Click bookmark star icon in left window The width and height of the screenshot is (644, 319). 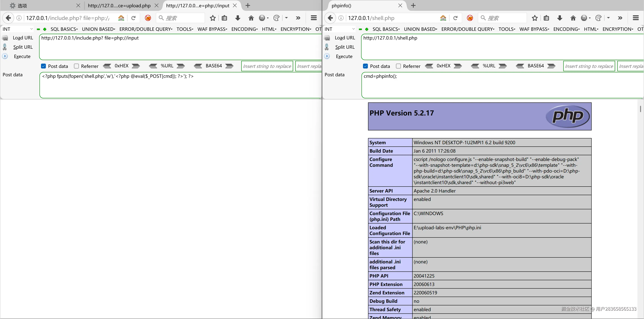pos(212,18)
